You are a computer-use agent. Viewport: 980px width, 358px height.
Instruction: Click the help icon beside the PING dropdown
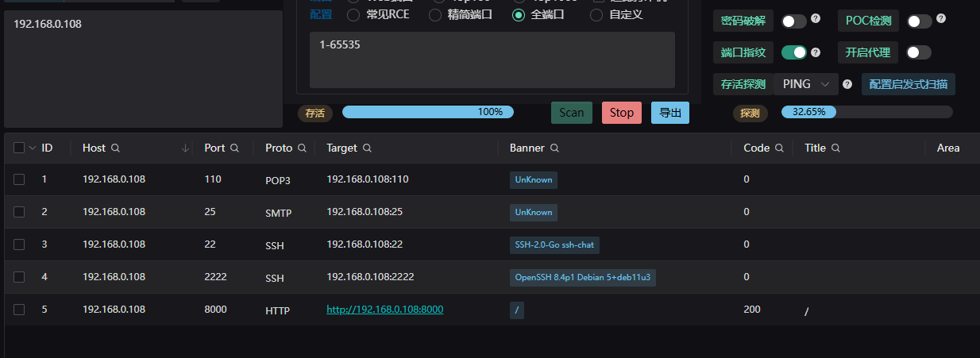pyautogui.click(x=847, y=84)
